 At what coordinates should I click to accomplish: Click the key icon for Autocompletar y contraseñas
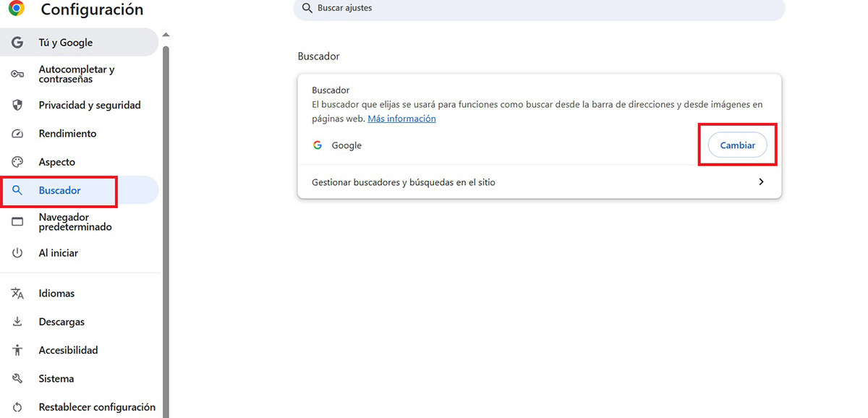pyautogui.click(x=17, y=74)
